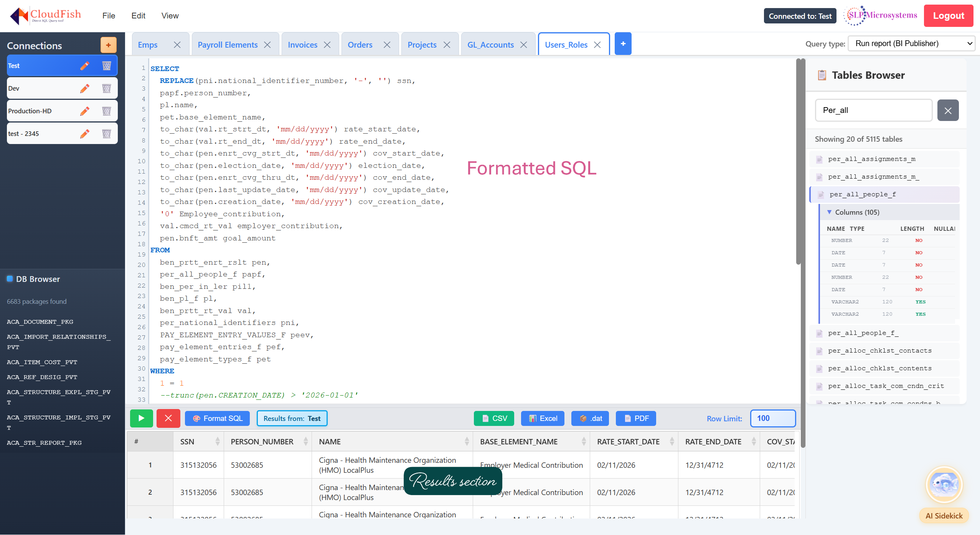
Task: Run the query with green play button
Action: point(141,418)
